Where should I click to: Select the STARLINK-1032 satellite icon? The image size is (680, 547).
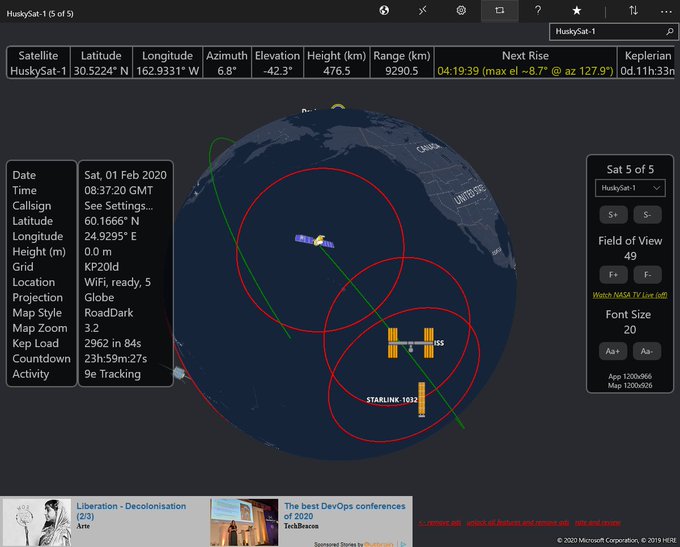click(422, 400)
